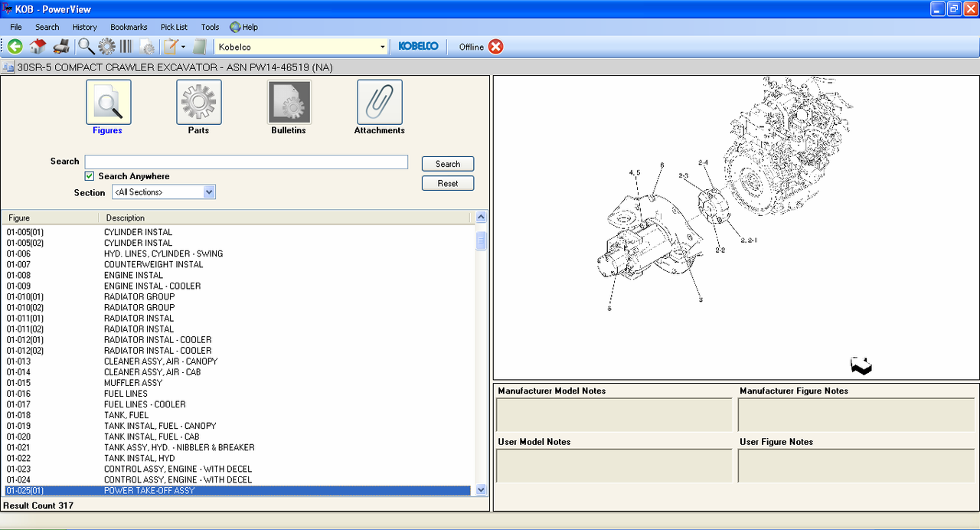Click the Search button
The width and height of the screenshot is (980, 530).
coord(448,164)
